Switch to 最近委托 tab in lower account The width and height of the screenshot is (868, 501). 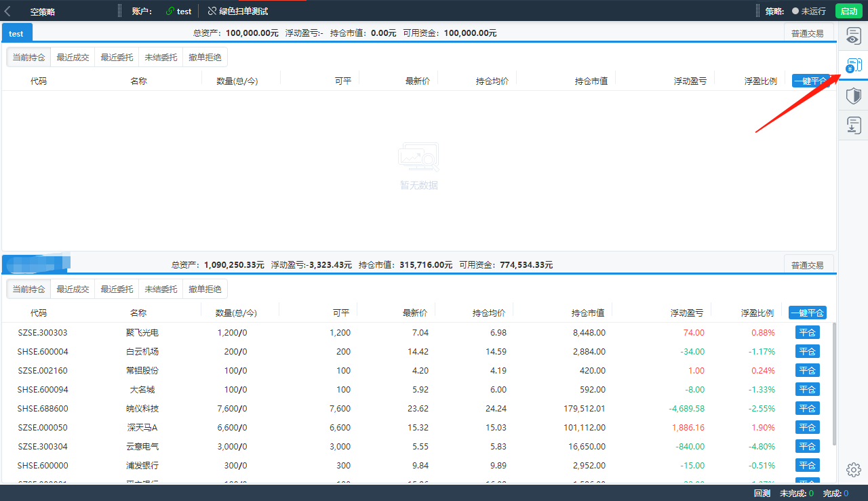pos(117,289)
